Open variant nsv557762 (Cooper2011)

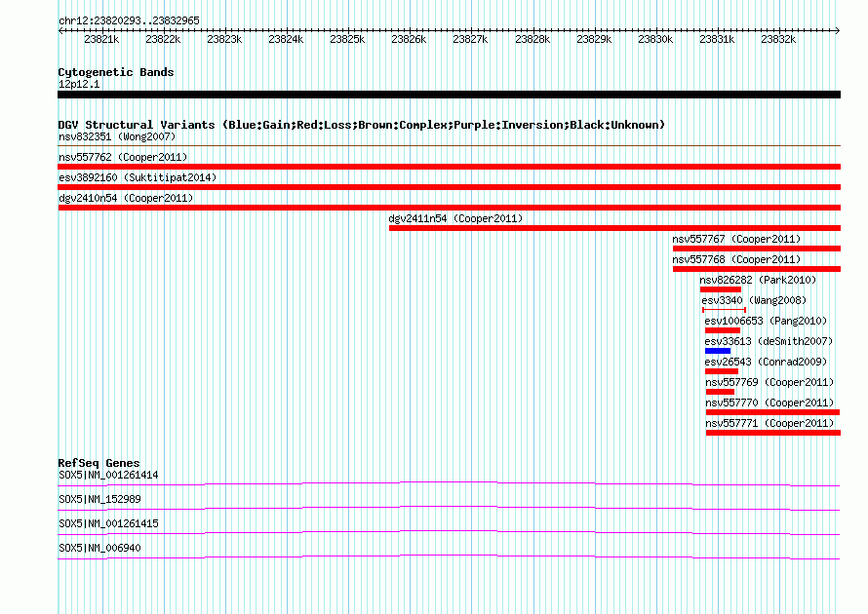coord(123,157)
